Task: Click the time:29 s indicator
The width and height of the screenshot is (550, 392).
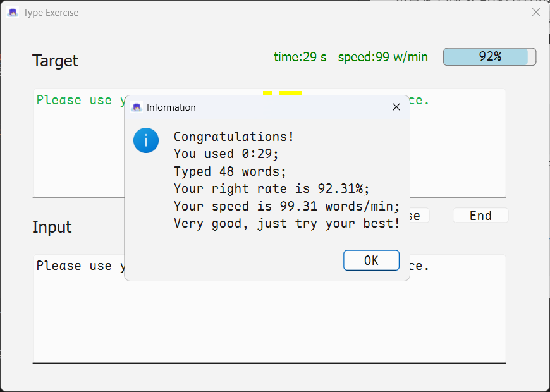Action: (300, 57)
